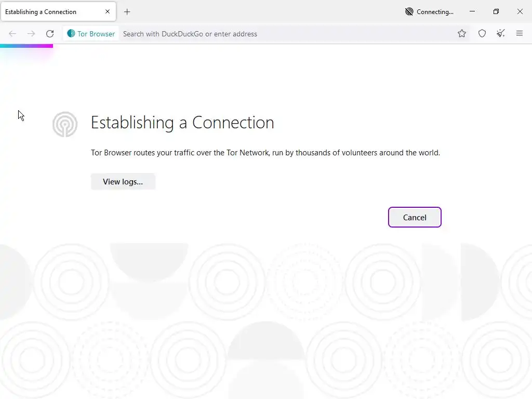The height and width of the screenshot is (399, 532).
Task: Restore down the browser window
Action: pyautogui.click(x=496, y=11)
